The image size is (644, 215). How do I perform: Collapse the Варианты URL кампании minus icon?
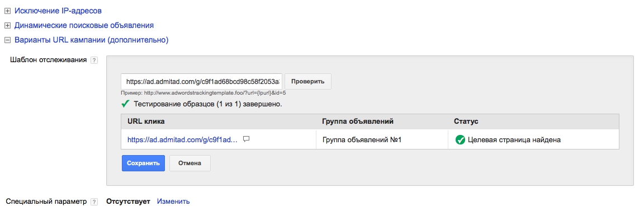(7, 40)
